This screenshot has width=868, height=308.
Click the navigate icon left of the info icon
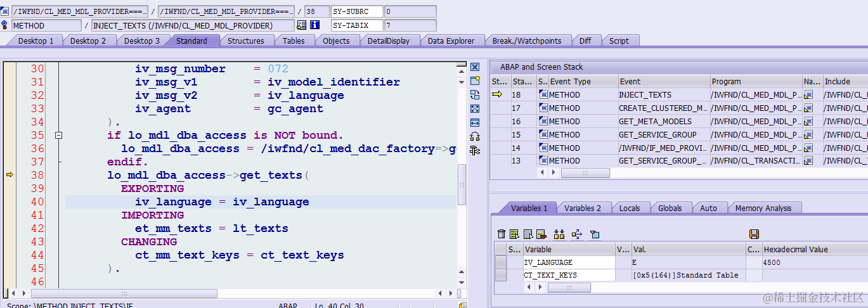(x=301, y=25)
